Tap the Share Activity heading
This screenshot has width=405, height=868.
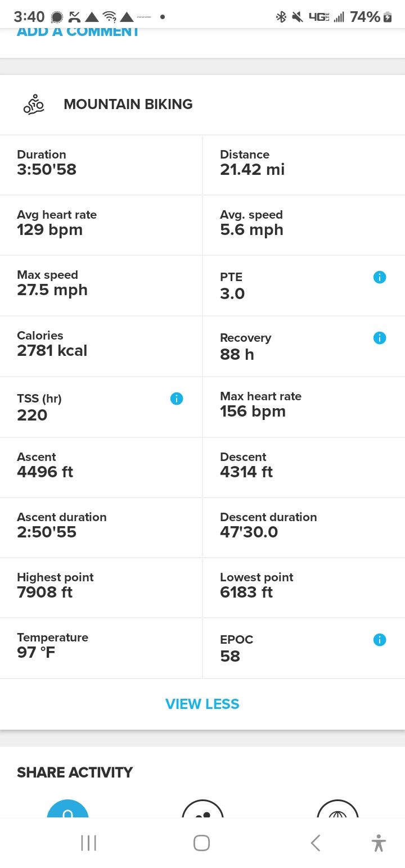click(75, 772)
